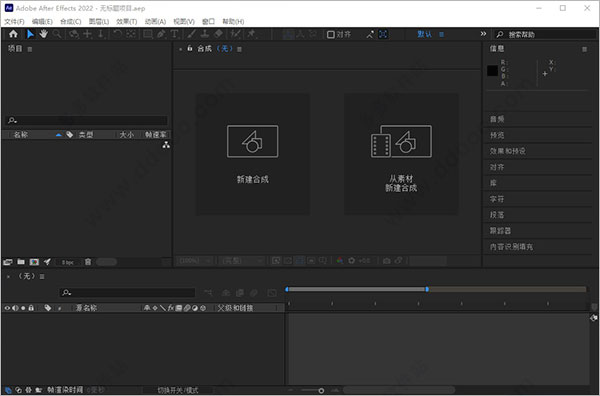
Task: Click 切换开关/模式 at timeline bottom
Action: pos(178,390)
